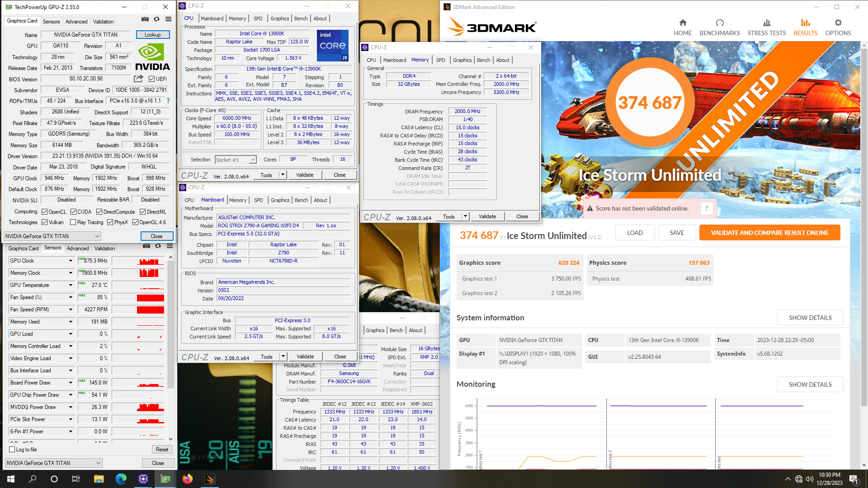Open SPD tab in CPU-Z Memory window
Screen dimensions: 868x488
click(x=440, y=60)
